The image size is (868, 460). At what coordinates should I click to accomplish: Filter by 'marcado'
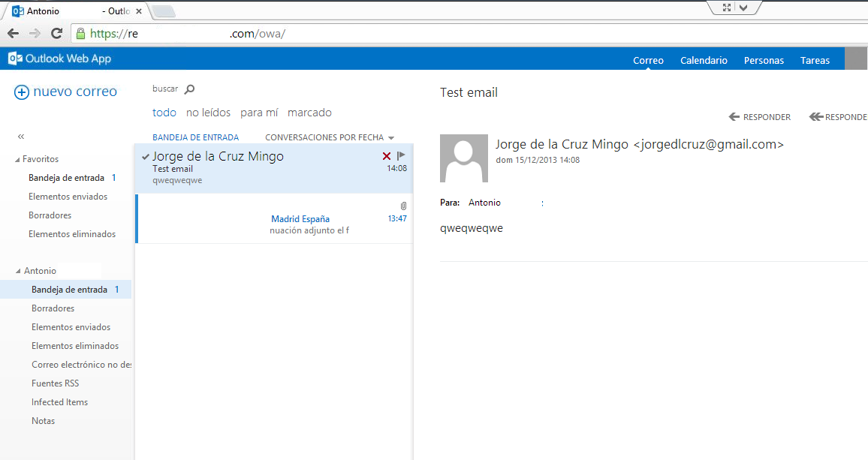point(309,113)
